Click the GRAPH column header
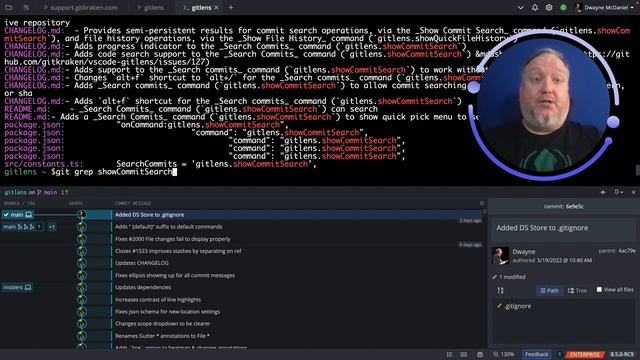 point(76,203)
